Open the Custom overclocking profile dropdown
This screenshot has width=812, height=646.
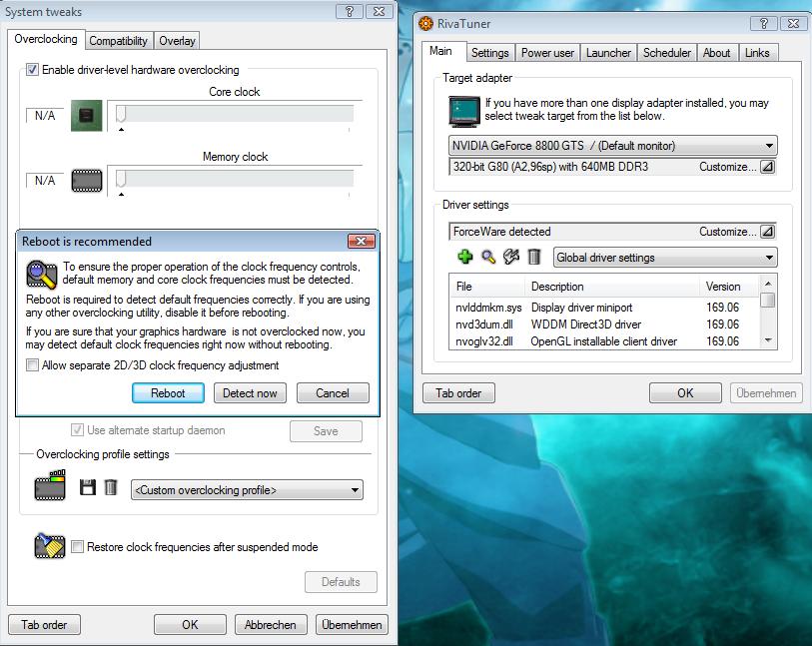point(247,490)
